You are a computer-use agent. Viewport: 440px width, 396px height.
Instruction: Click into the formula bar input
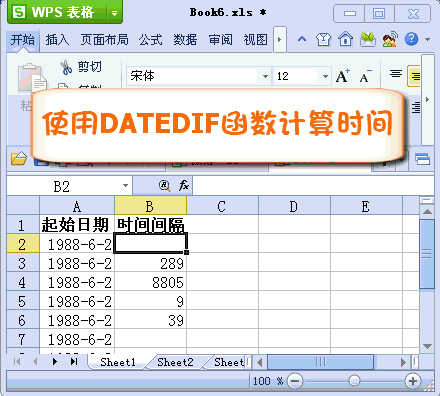click(x=313, y=186)
